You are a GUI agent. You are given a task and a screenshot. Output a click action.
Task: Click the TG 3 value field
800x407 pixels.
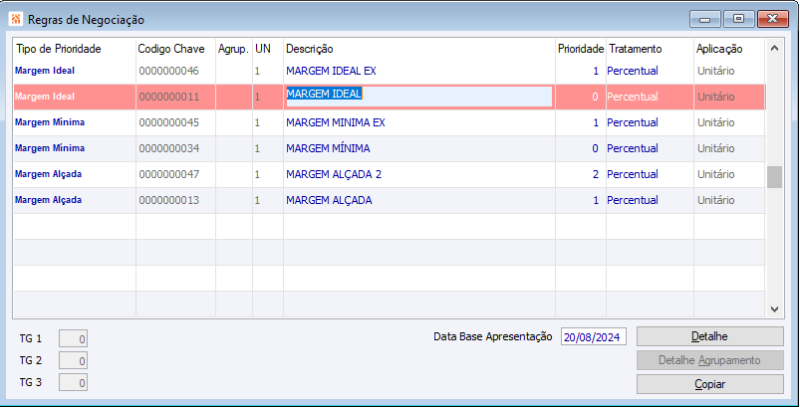[73, 383]
